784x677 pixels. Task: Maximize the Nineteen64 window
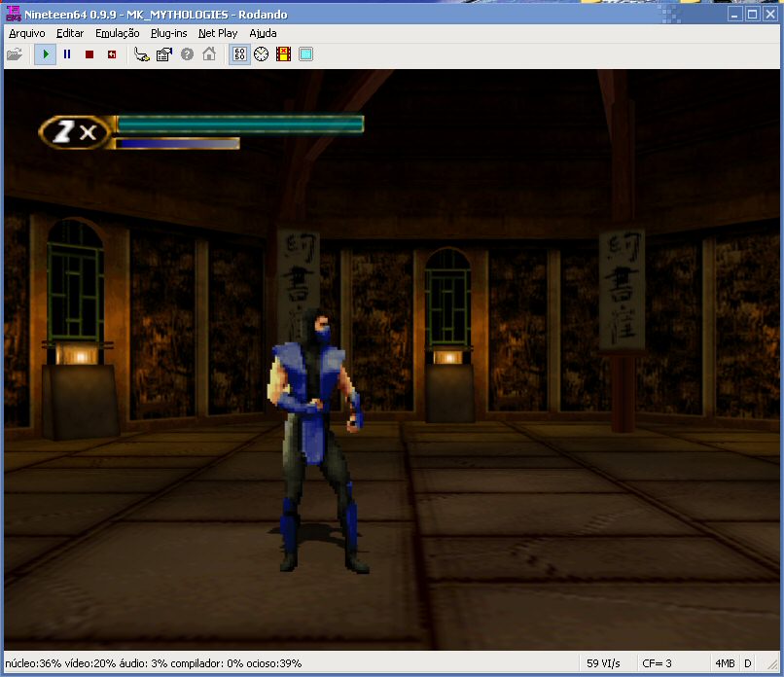(752, 14)
